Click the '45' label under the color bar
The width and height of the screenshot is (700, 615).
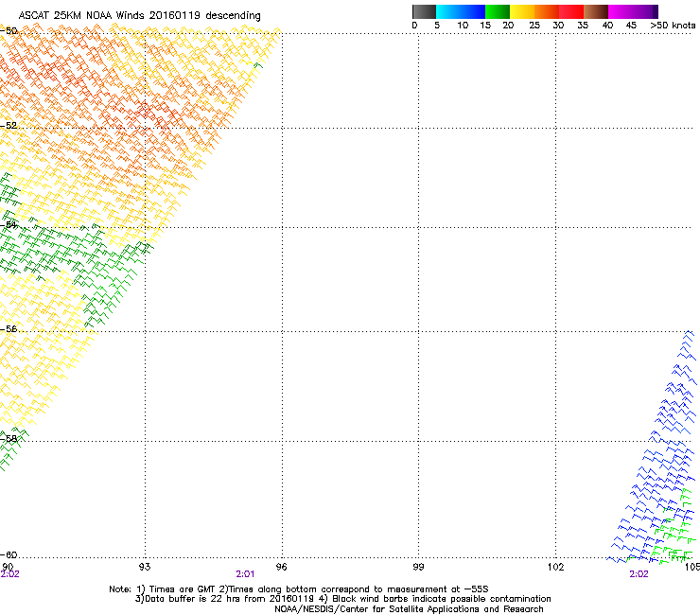click(631, 25)
